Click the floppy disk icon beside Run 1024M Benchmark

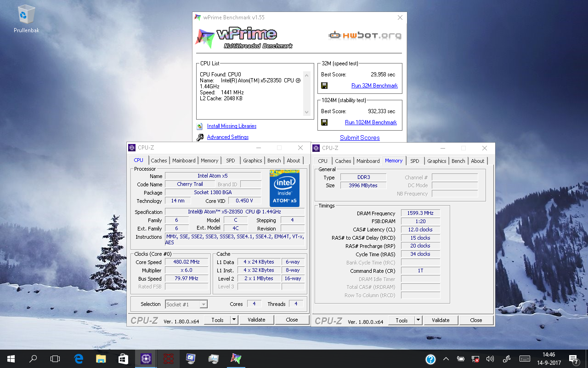[324, 122]
